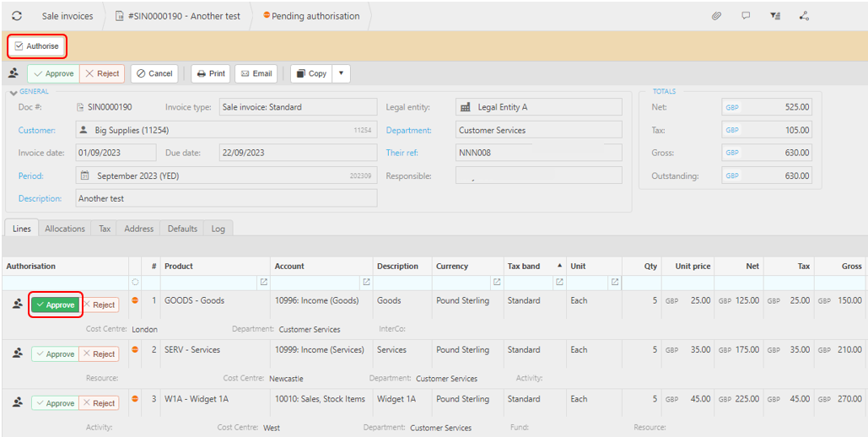
Task: Click the Copy button
Action: click(311, 73)
